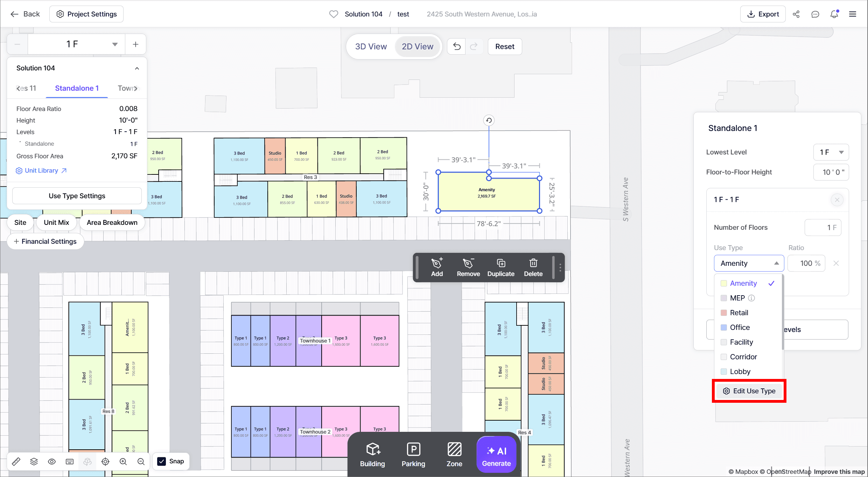Delete the selected Amenity shape
Viewport: 868px width, 477px height.
point(533,268)
